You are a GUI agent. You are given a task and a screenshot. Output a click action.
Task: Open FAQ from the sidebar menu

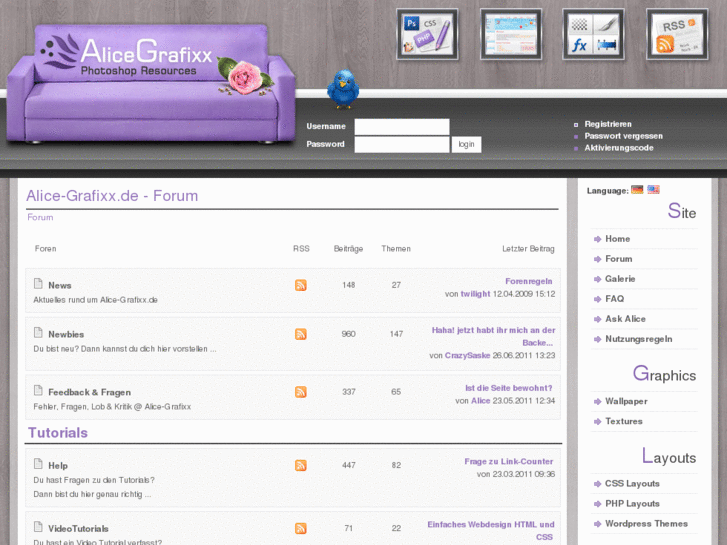tap(614, 299)
